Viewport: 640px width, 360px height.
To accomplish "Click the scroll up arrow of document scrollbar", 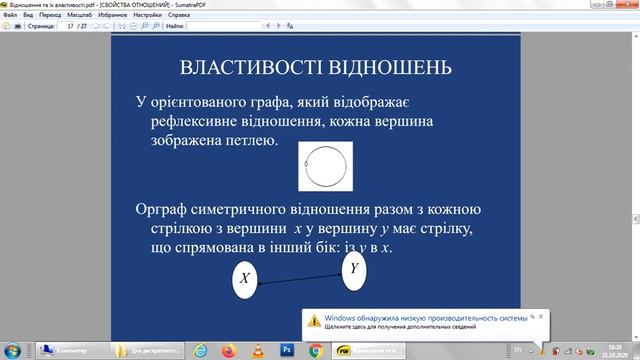I will coord(636,36).
